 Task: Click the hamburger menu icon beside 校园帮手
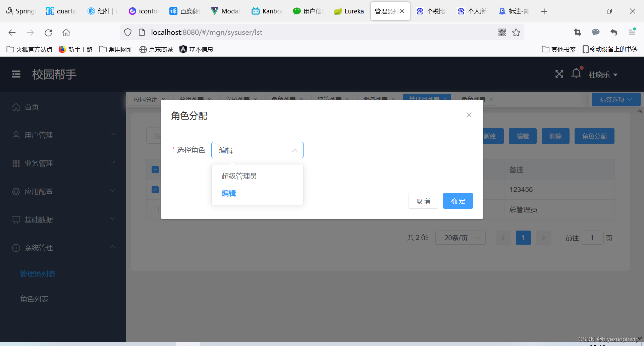click(16, 74)
